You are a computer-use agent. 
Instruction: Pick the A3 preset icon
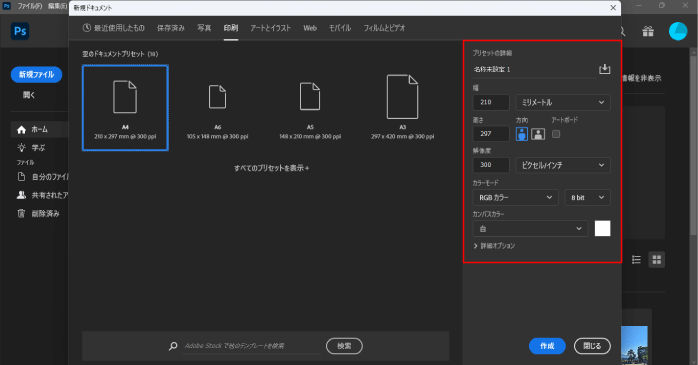tap(402, 97)
